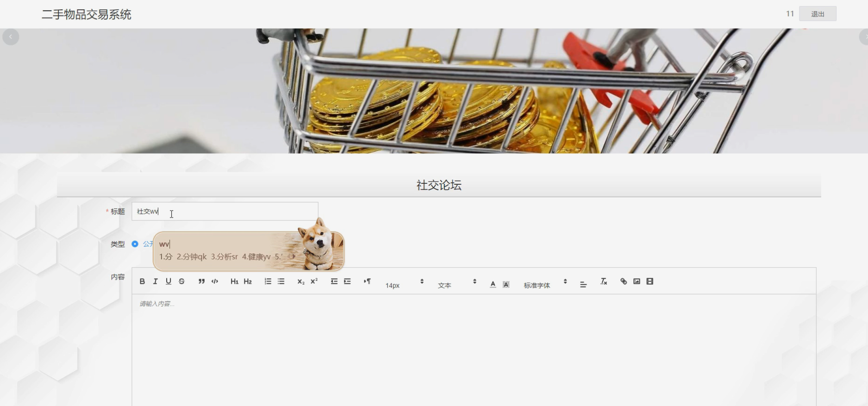
Task: Toggle underline formatting
Action: [169, 281]
